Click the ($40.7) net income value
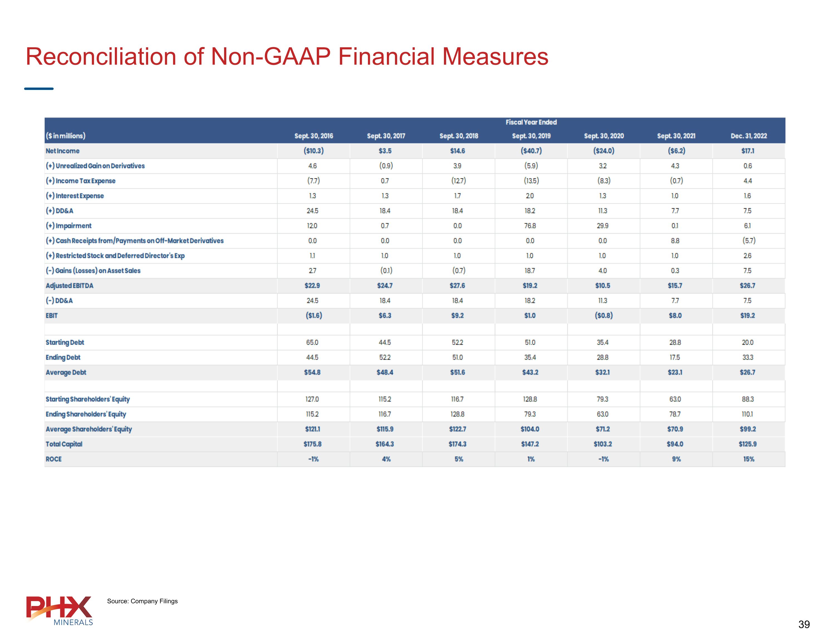Screen dimensions: 835x644 tap(531, 151)
